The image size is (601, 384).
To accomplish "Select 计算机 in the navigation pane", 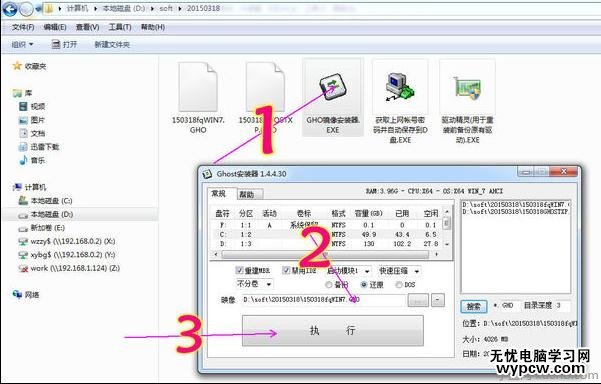I will (x=30, y=187).
